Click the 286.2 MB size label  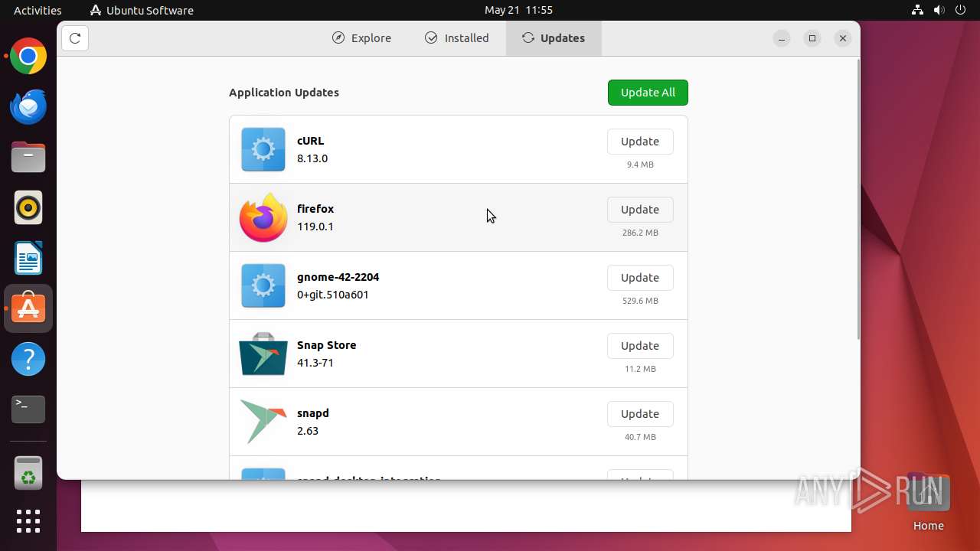point(640,233)
